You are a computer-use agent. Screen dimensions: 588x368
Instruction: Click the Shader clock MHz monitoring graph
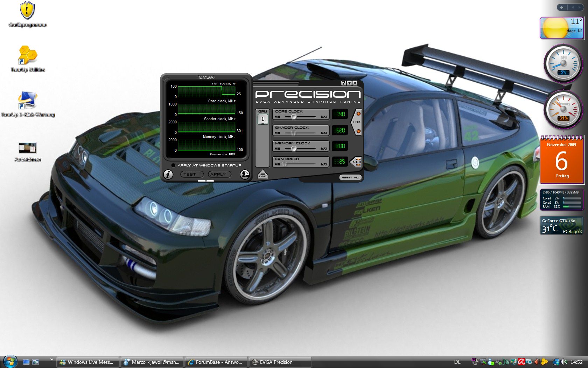coord(206,127)
